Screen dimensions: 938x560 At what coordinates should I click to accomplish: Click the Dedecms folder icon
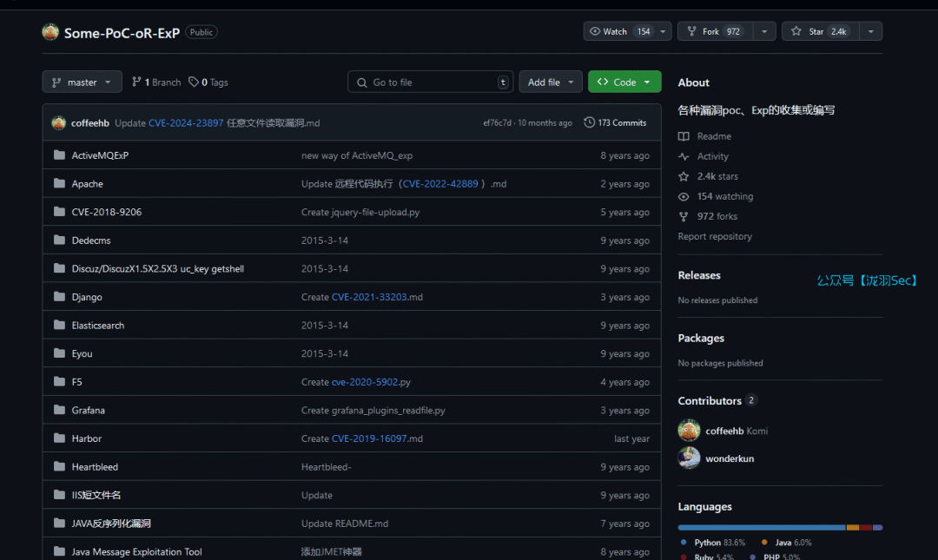point(59,240)
